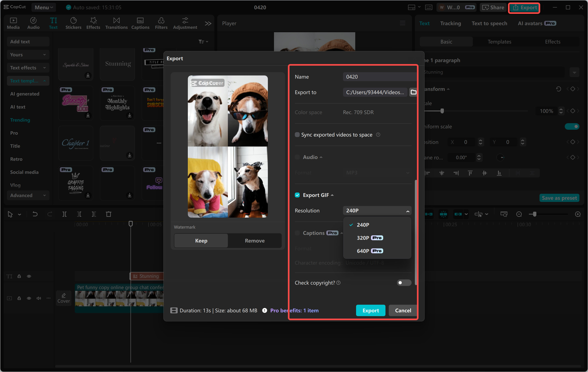Click the Undo icon above the timeline
Viewport: 588px width, 372px height.
point(35,214)
